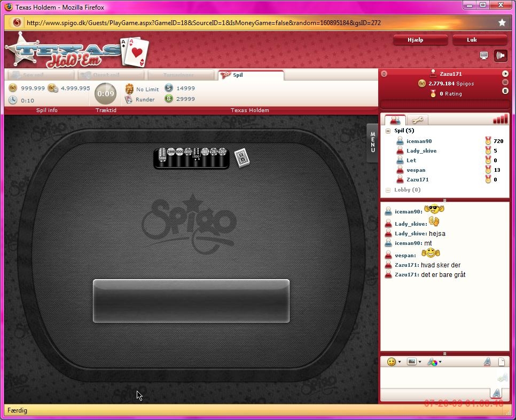Viewport: 516px width, 420px height.
Task: Expand the Lobby (0) group
Action: coord(388,190)
